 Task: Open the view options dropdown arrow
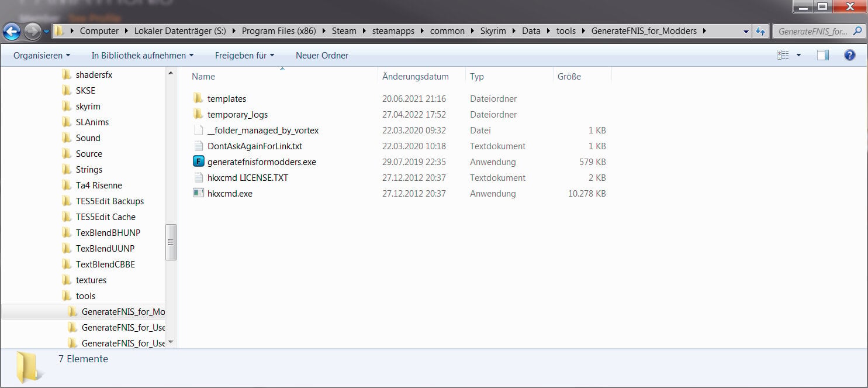tap(799, 55)
